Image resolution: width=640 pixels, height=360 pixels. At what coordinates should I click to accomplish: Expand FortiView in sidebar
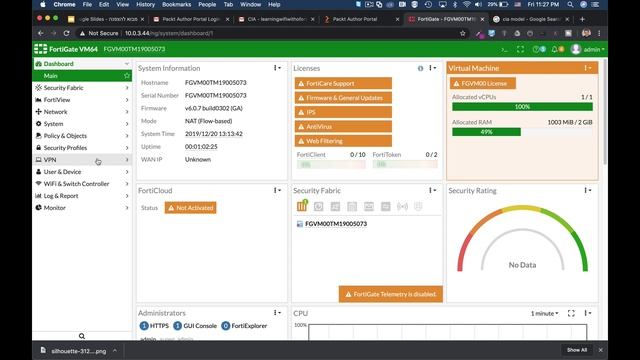pos(82,100)
